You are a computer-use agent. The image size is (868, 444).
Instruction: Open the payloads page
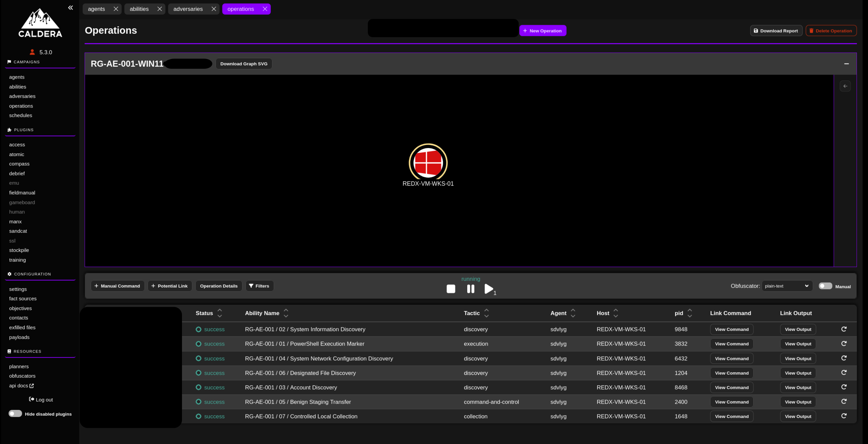tap(19, 337)
